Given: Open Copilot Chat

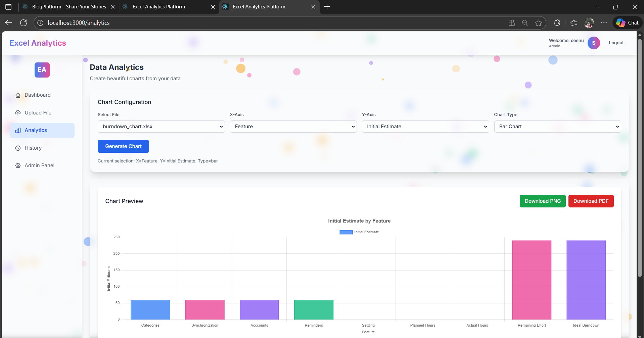Looking at the screenshot, I should 628,23.
